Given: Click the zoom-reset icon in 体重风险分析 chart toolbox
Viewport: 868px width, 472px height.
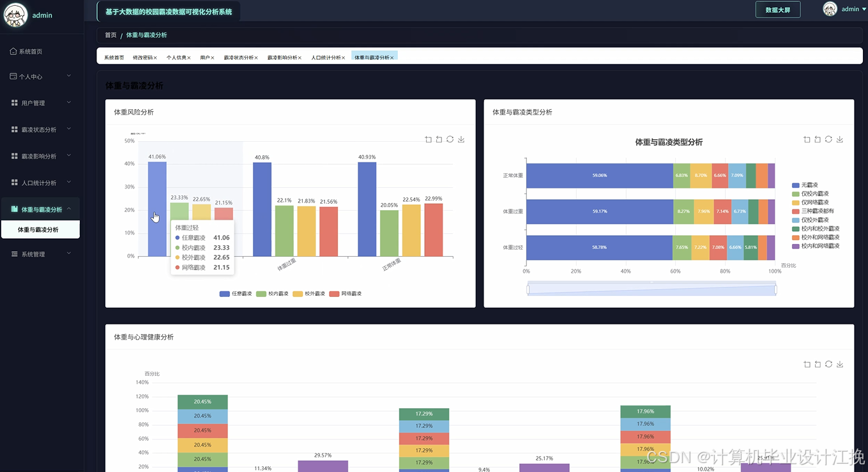Looking at the screenshot, I should (439, 139).
